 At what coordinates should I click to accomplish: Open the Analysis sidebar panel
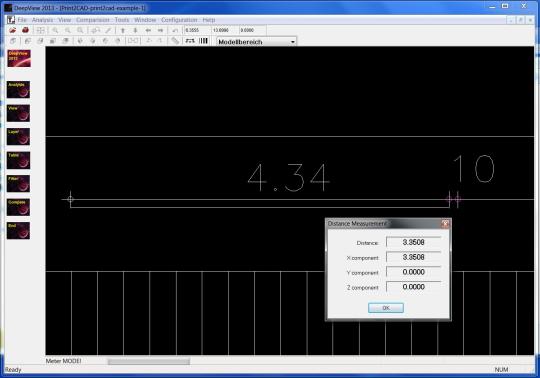click(x=18, y=90)
